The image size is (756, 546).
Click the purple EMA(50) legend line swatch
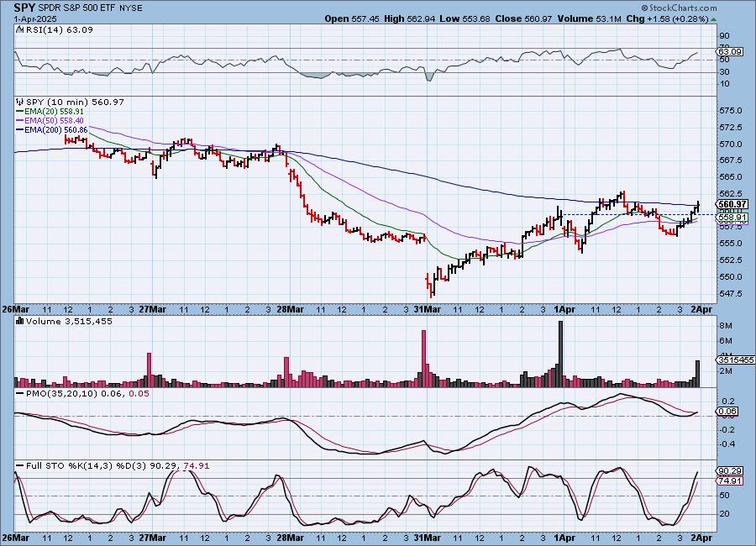pyautogui.click(x=20, y=121)
